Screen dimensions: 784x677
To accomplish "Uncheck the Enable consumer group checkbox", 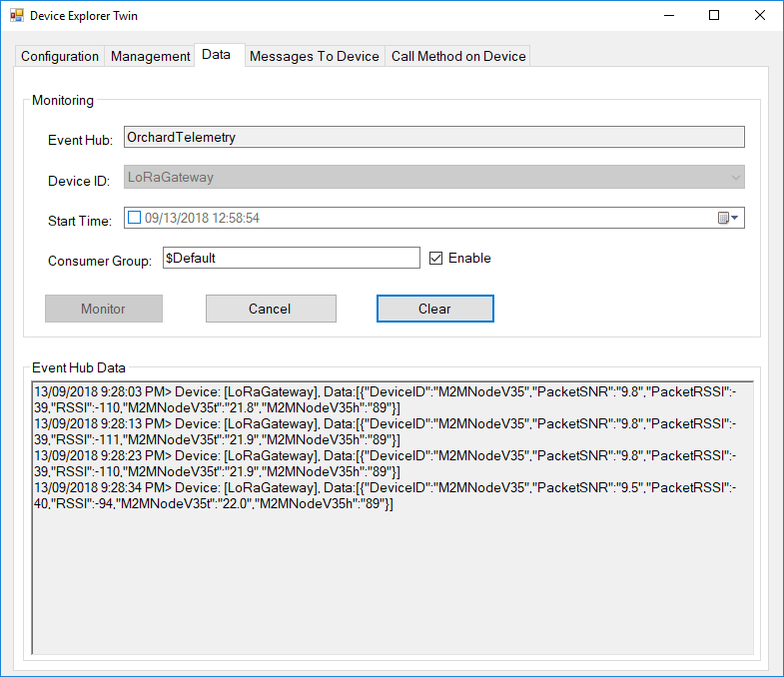I will (x=435, y=258).
